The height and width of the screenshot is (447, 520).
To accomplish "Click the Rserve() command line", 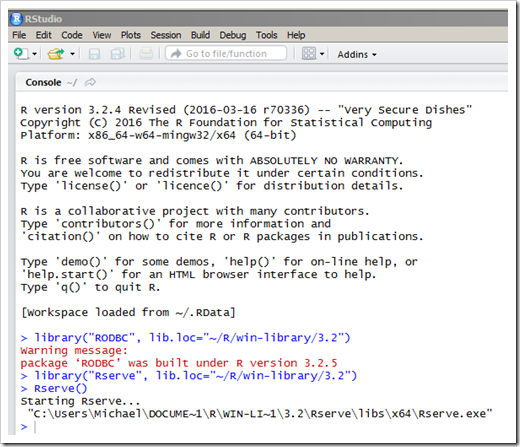I will tap(54, 388).
